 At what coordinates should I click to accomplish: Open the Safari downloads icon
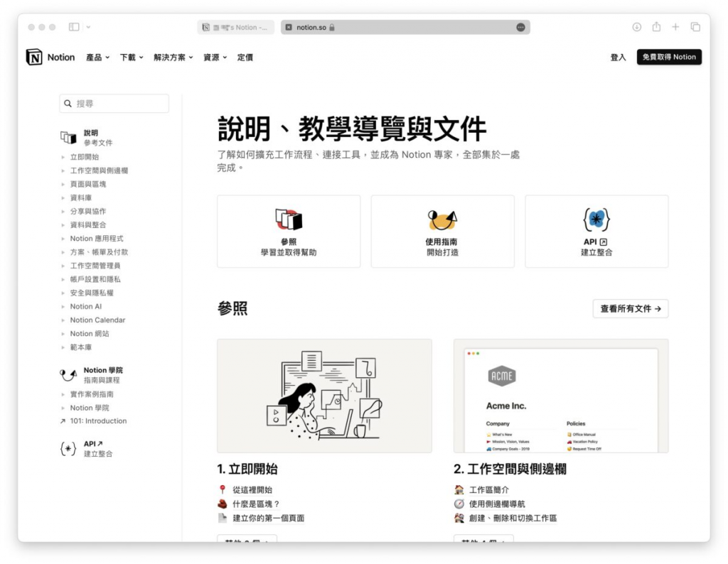click(637, 27)
